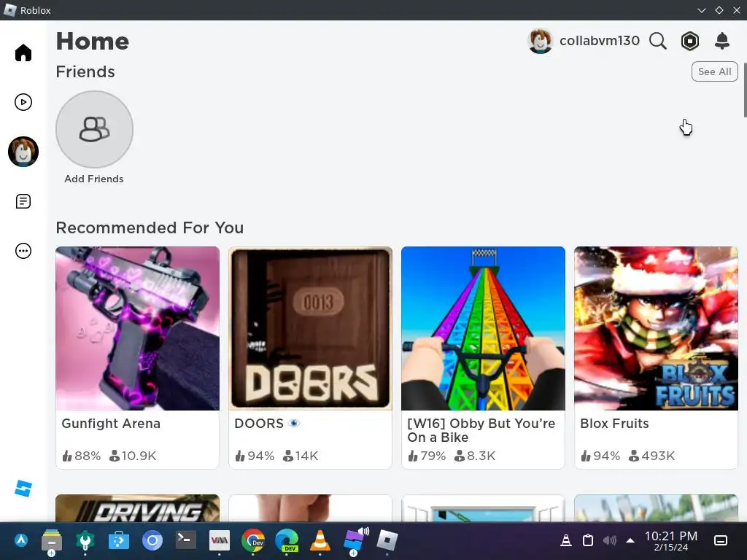The image size is (747, 560).
Task: Click the Recommended For You heading
Action: coord(150,227)
